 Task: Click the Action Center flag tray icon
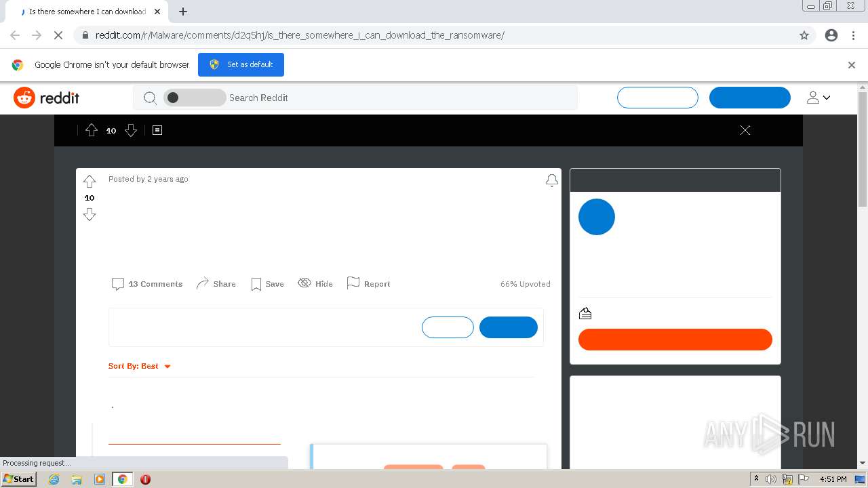[x=804, y=479]
